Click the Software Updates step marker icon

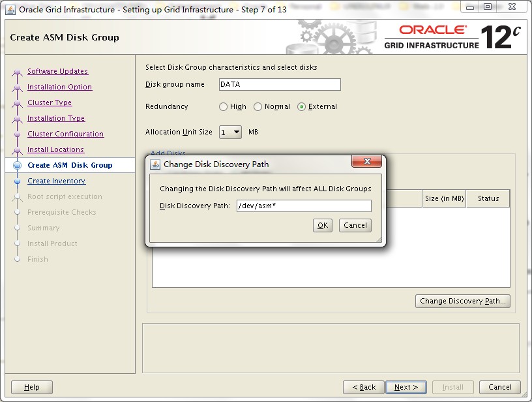[18, 72]
